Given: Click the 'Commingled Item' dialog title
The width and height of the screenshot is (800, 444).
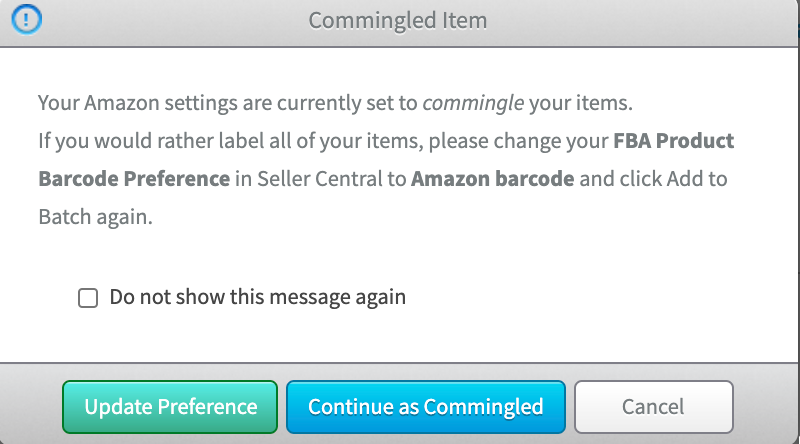Looking at the screenshot, I should (x=398, y=20).
